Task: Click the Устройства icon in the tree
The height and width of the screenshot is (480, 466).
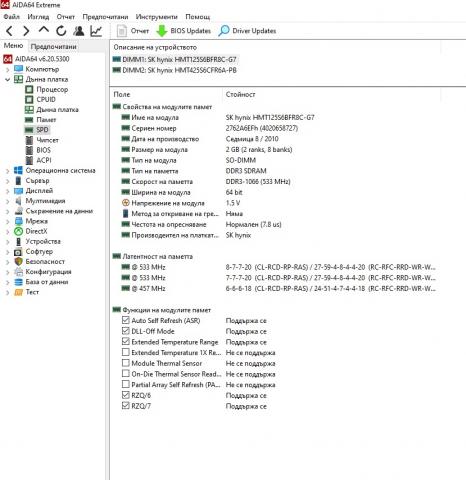Action: tap(19, 241)
